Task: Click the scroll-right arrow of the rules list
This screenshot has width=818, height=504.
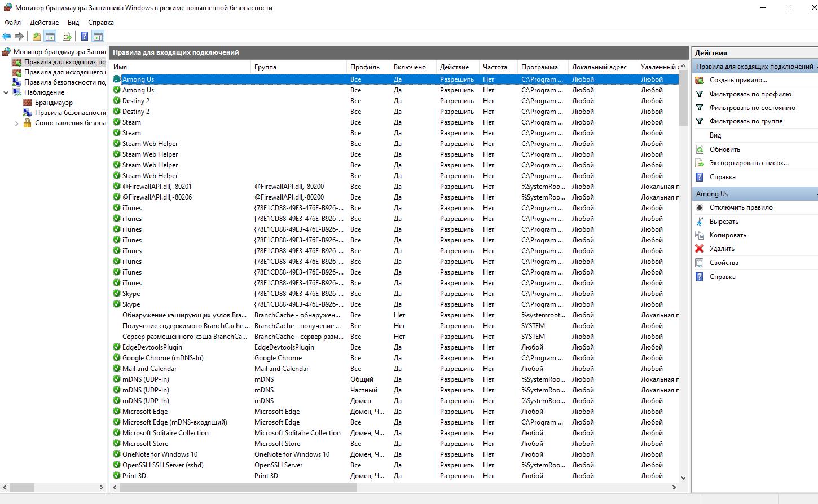Action: pos(674,487)
